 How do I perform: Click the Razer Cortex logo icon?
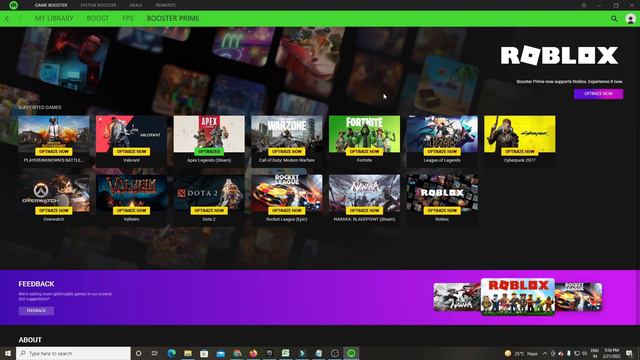point(13,5)
